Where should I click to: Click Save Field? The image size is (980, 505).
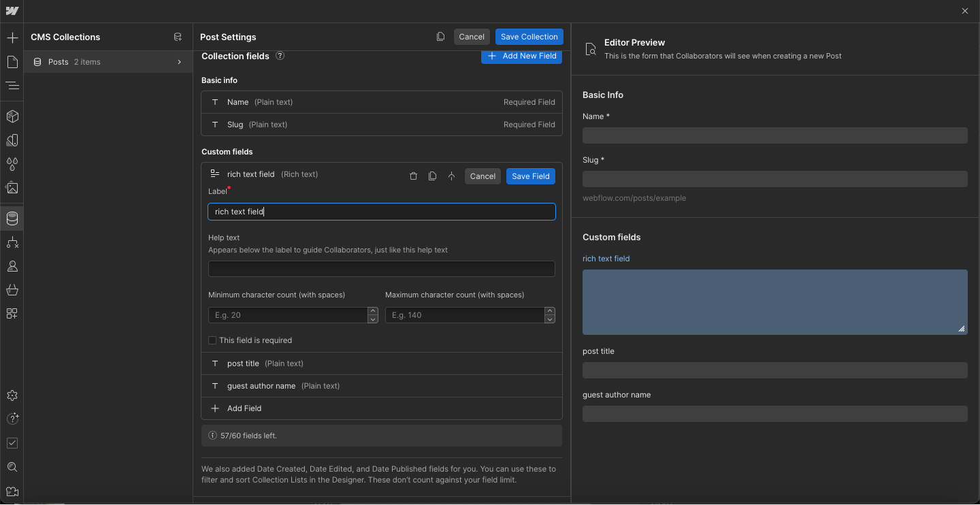tap(530, 176)
